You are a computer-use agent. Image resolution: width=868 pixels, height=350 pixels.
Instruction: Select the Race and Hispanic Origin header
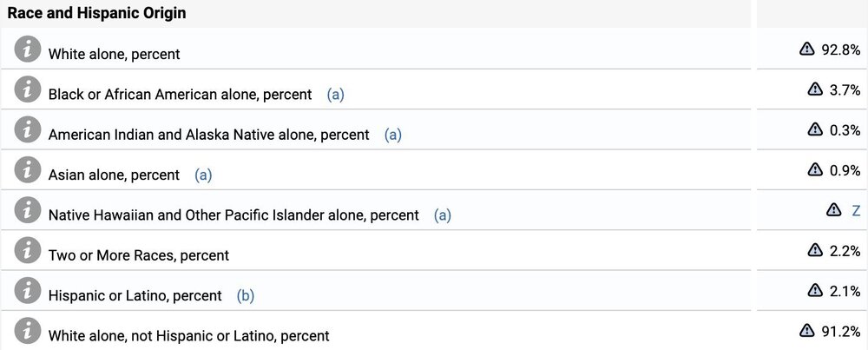[x=96, y=14]
